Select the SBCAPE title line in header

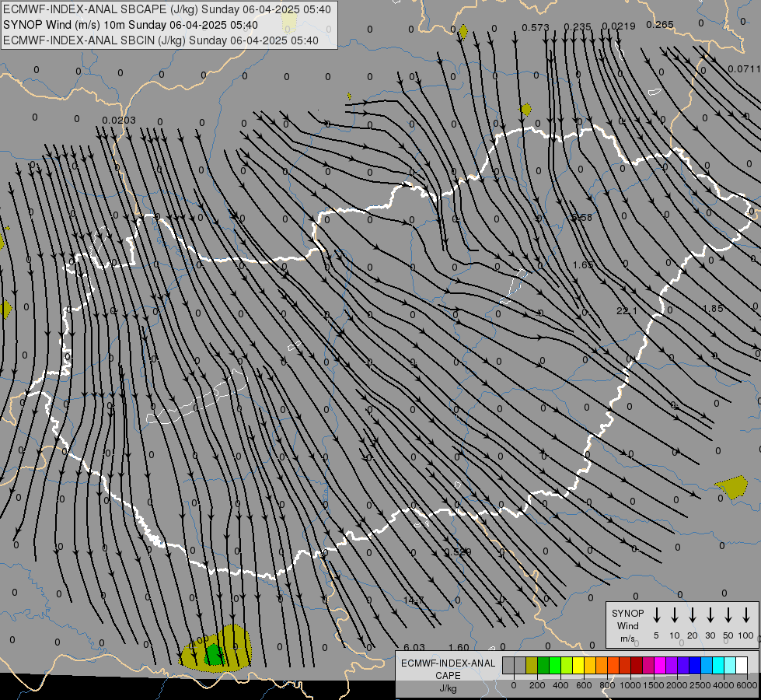tap(167, 9)
